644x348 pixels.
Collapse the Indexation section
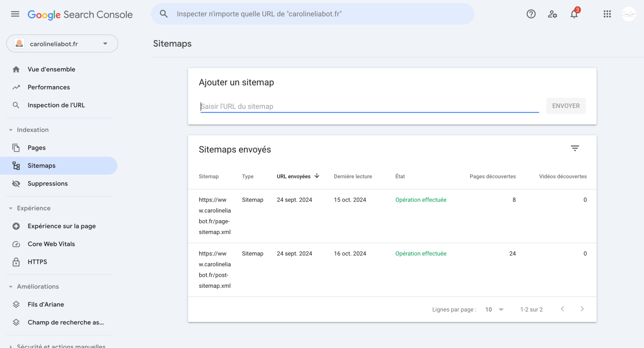click(11, 130)
